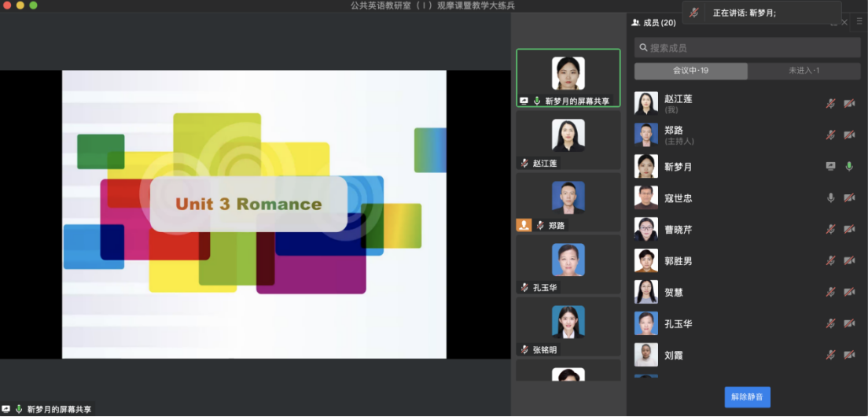Open the hamburger menu at top right
868x417 pixels.
click(859, 22)
